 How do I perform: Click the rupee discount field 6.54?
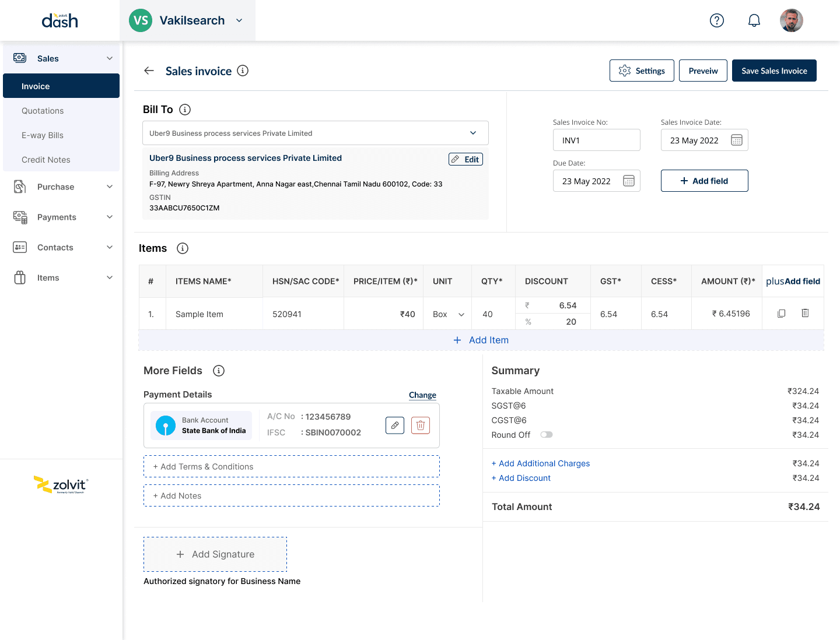point(552,305)
